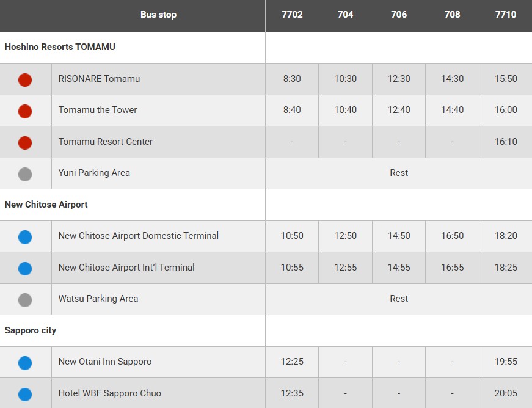Screen dimensions: 532x408
Task: Click the Sapporo city section heading
Action: 31,330
